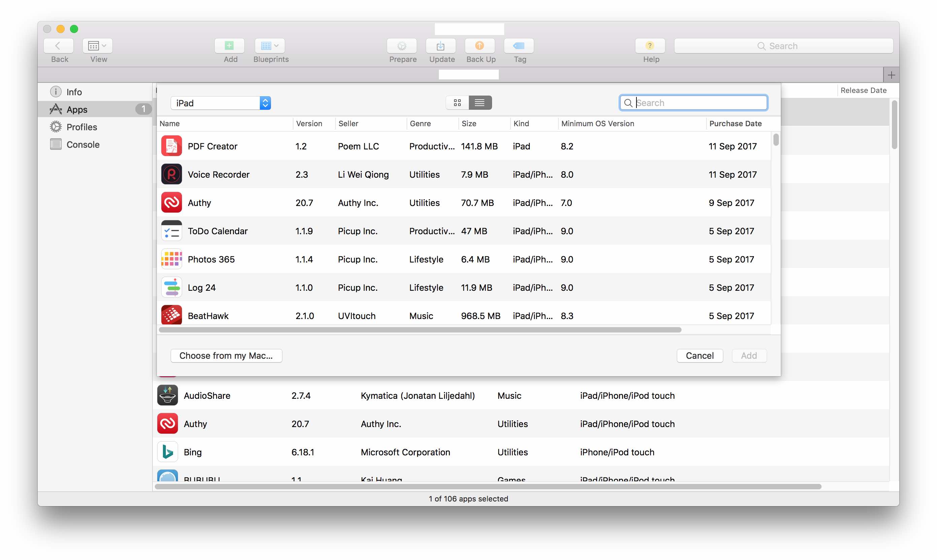937x560 pixels.
Task: Focus the app sheet Search field
Action: (x=693, y=103)
